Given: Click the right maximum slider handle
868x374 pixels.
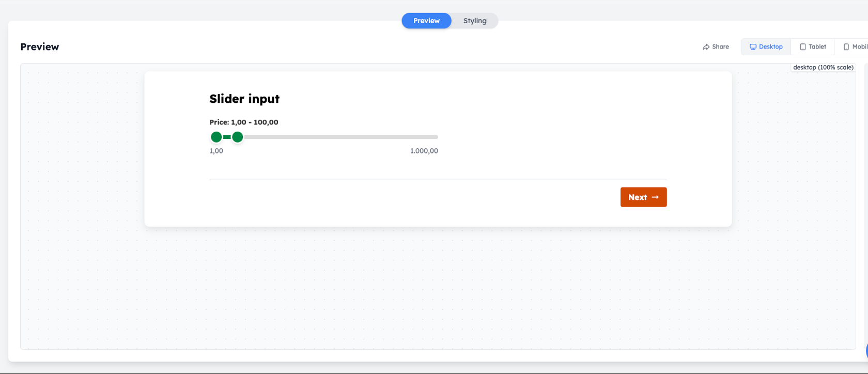Looking at the screenshot, I should click(x=238, y=137).
